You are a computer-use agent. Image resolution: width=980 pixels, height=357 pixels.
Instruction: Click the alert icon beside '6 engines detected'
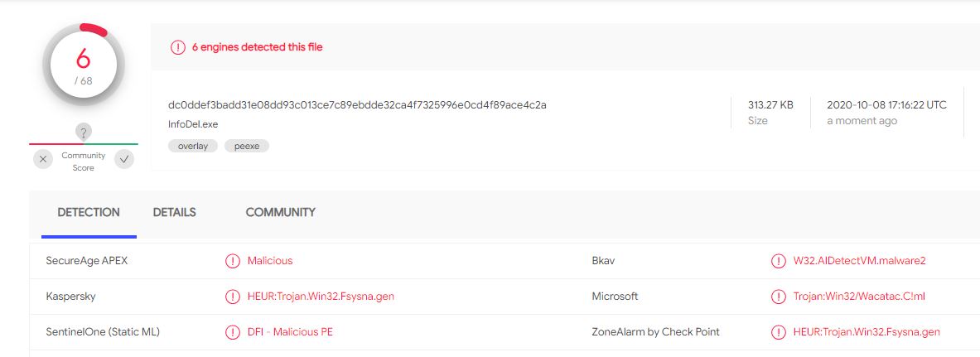click(x=178, y=47)
